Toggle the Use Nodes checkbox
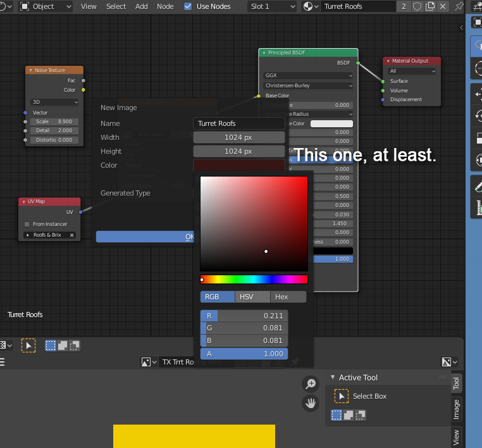 [188, 6]
